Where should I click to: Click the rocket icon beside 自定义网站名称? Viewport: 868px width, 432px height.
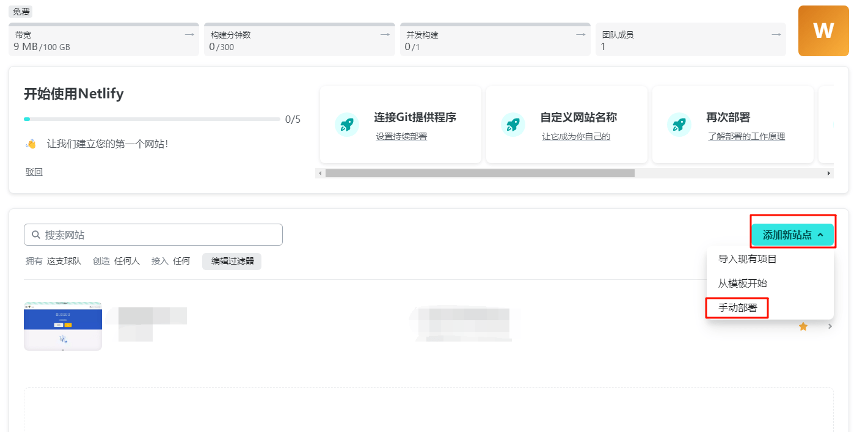tap(513, 125)
